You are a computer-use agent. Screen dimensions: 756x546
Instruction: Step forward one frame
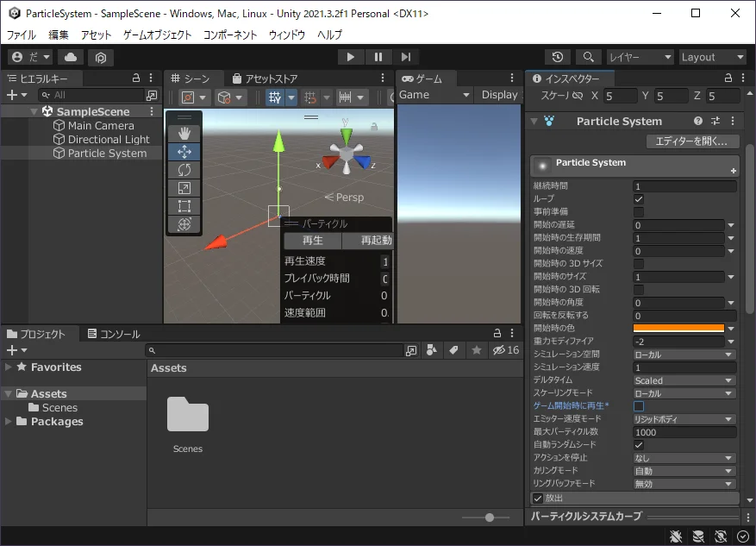405,57
